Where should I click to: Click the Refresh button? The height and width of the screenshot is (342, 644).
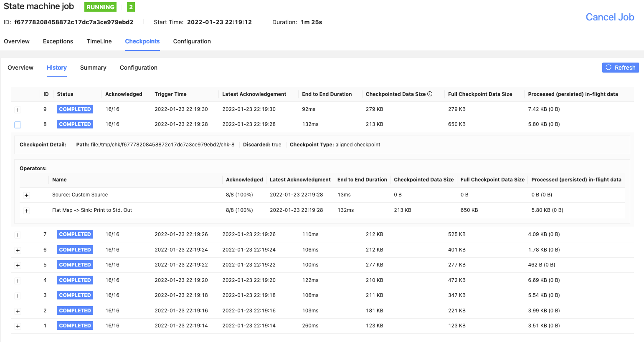point(621,67)
